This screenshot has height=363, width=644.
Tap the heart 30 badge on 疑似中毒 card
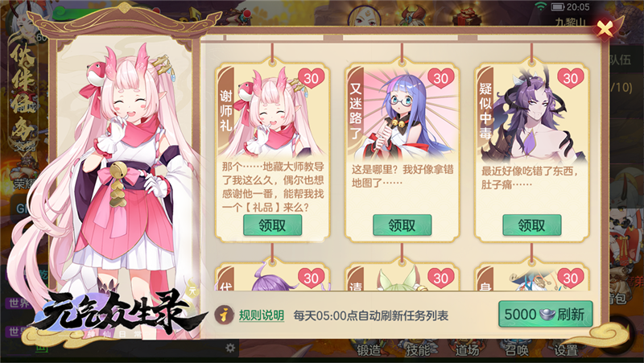(x=571, y=78)
